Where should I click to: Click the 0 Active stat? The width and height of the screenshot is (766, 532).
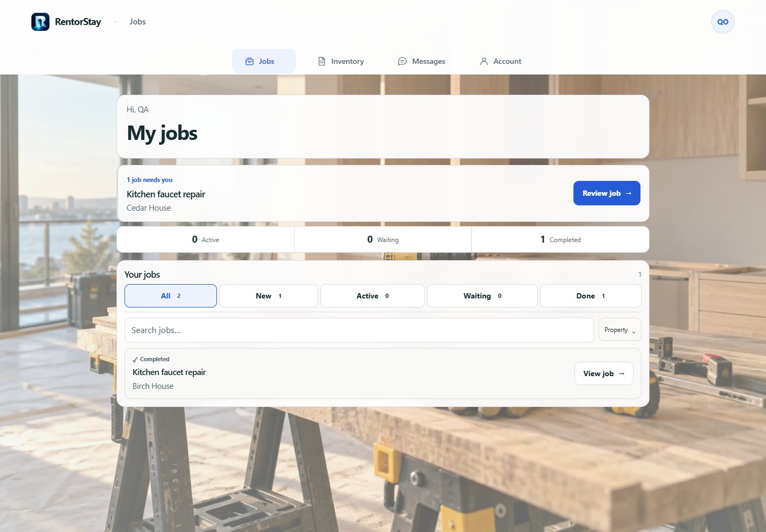click(205, 239)
